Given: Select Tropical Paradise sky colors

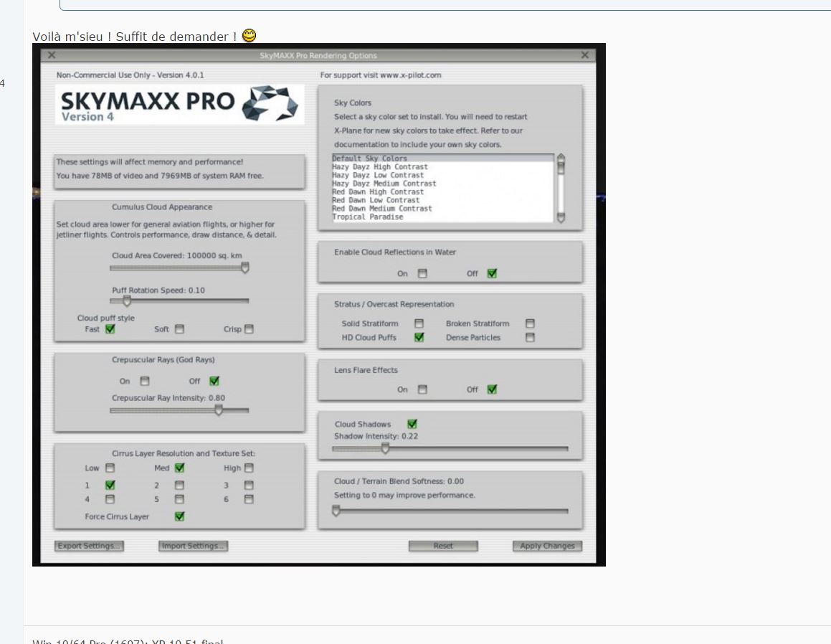Looking at the screenshot, I should click(x=442, y=217).
